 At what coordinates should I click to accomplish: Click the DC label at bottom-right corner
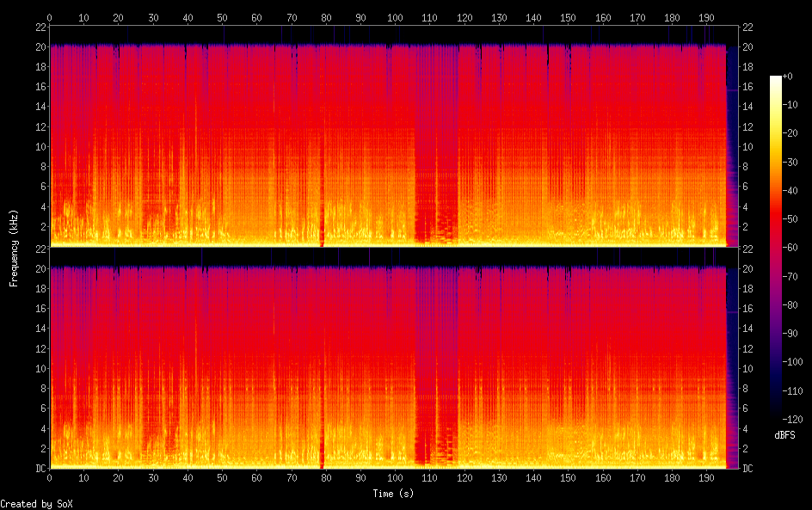(x=748, y=469)
